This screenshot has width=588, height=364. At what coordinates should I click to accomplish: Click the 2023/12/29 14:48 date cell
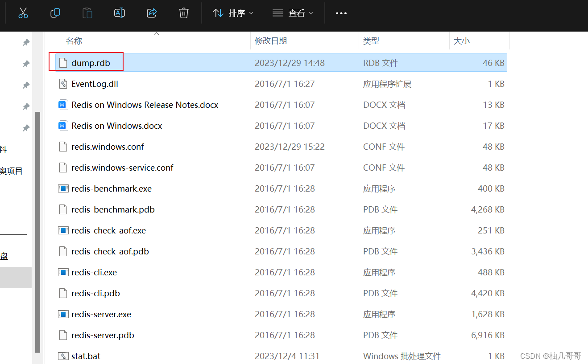tap(290, 63)
